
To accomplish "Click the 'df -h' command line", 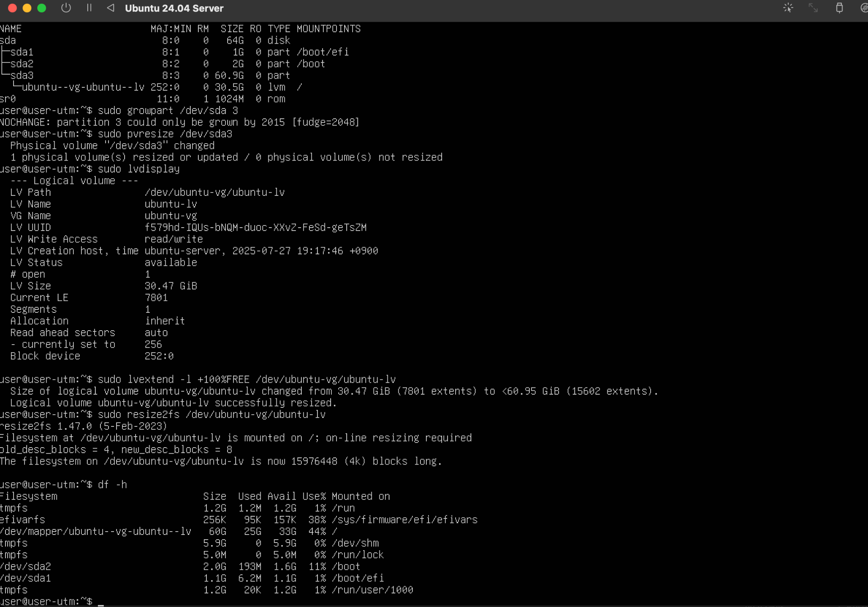I will 112,484.
